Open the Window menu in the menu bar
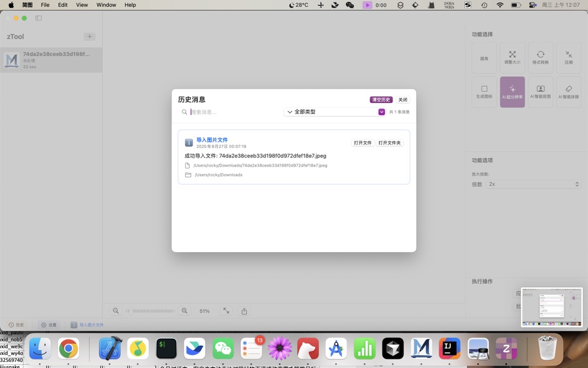 [105, 4]
